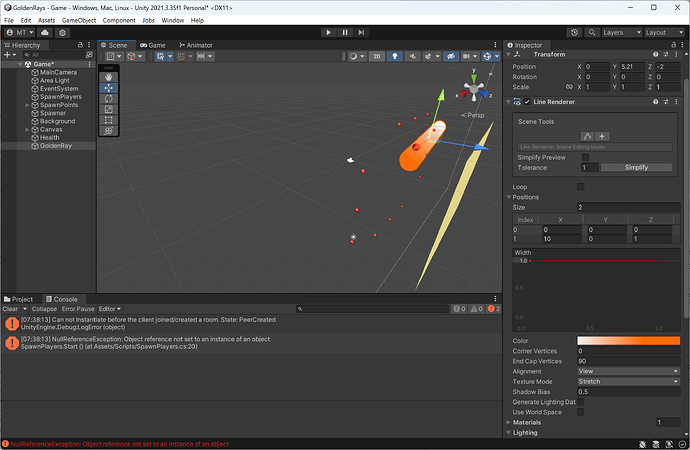Screen dimensions: 690x450
Task: Disable the Line Renderer component checkbox
Action: coord(527,102)
